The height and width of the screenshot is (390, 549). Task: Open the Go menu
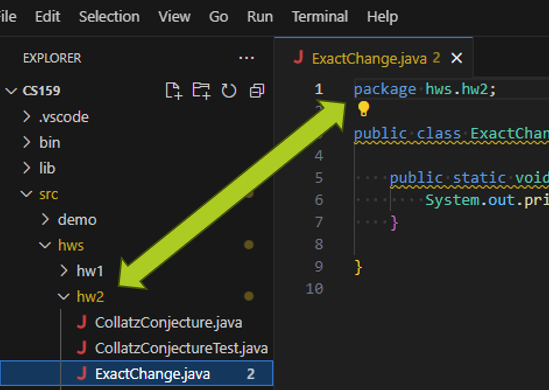tap(218, 16)
